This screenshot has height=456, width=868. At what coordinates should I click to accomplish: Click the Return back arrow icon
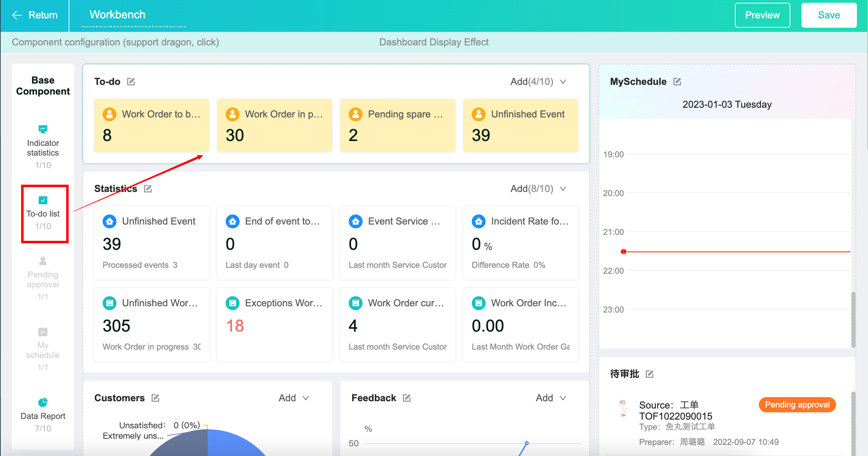[17, 15]
